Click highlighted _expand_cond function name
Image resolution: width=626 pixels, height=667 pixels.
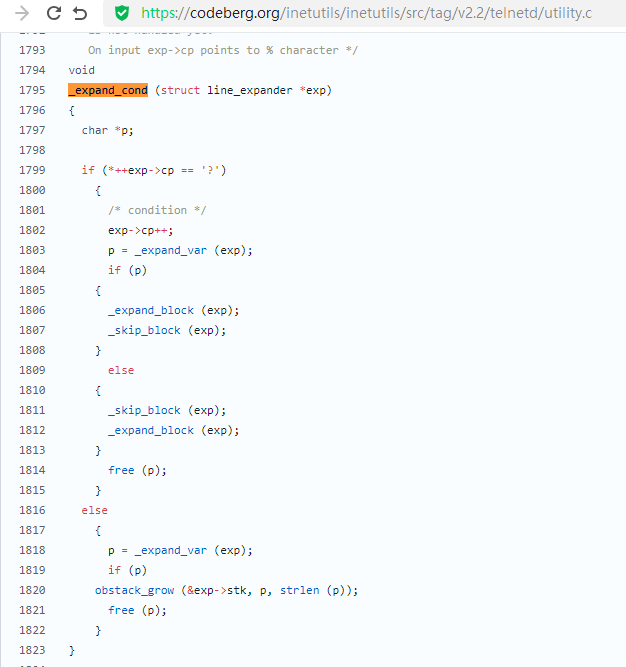tap(108, 90)
